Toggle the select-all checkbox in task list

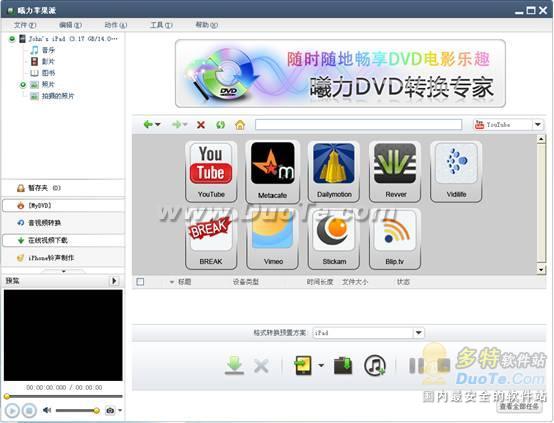tap(140, 282)
